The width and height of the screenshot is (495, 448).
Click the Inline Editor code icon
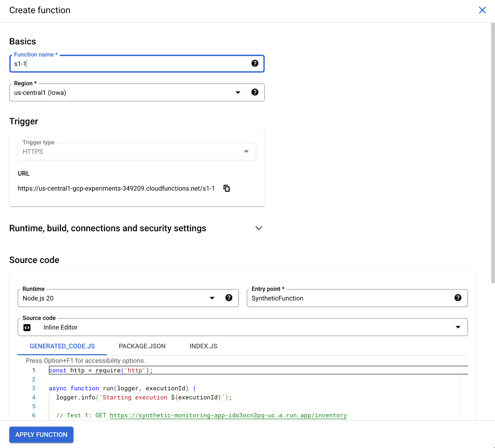27,327
